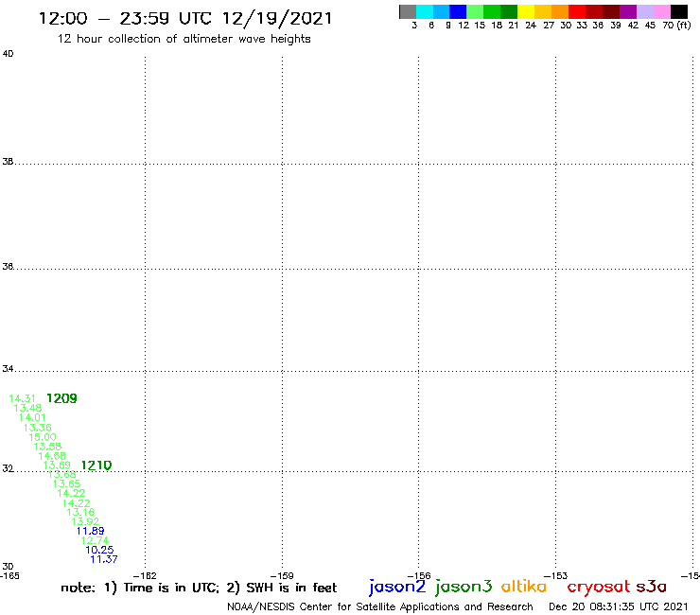Click the blue 11.37 value
This screenshot has height=615, width=700.
(x=104, y=559)
